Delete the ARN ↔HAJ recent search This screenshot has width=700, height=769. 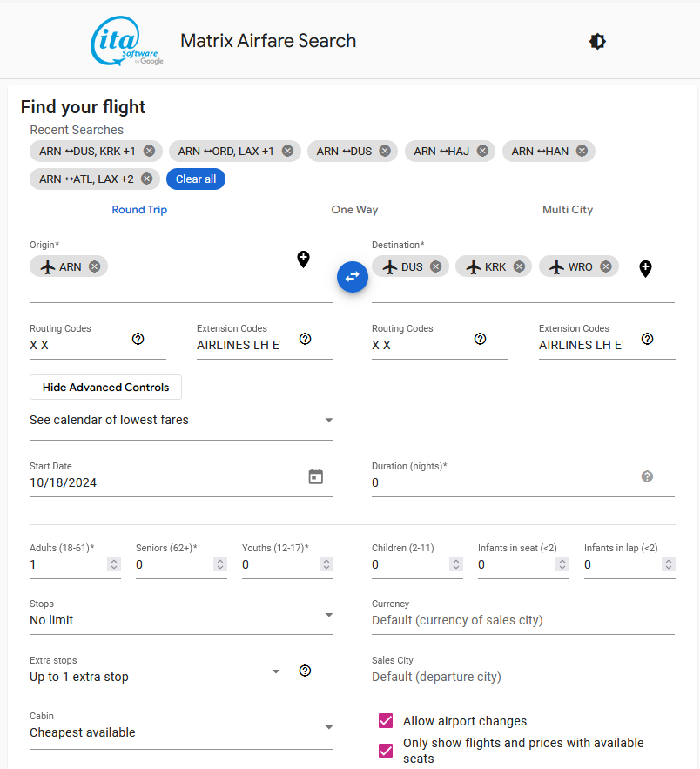click(483, 151)
